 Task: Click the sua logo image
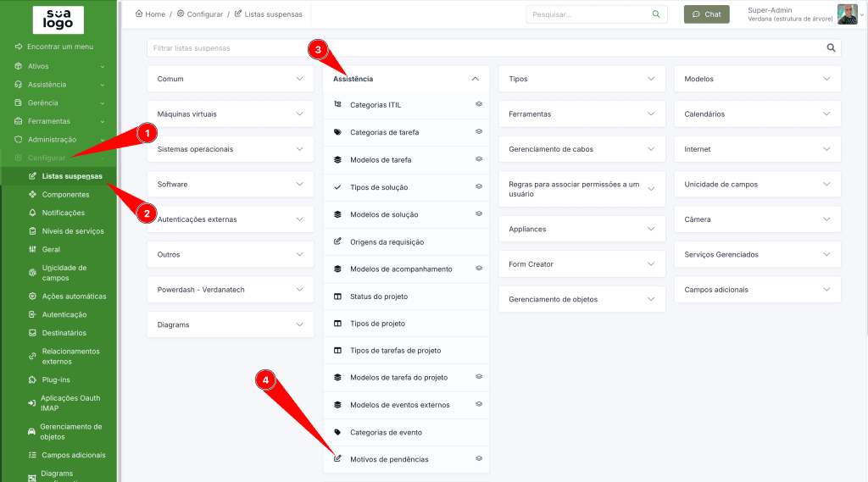pyautogui.click(x=58, y=20)
